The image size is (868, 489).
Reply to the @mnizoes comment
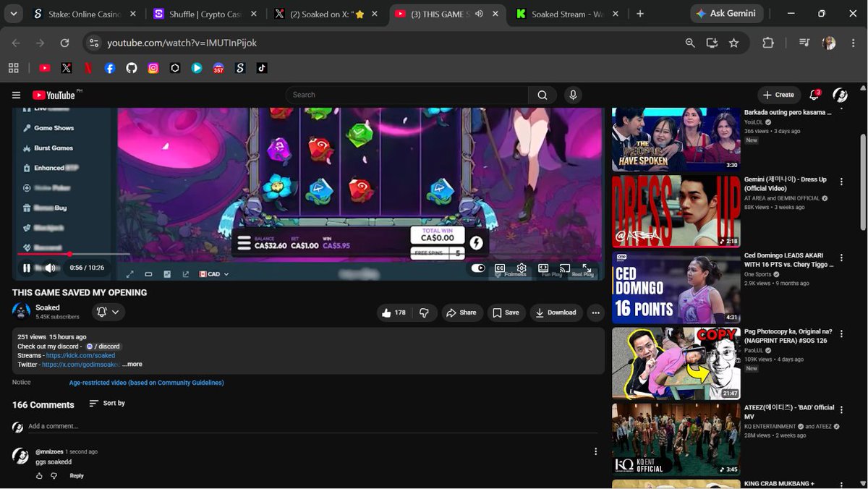(x=77, y=475)
